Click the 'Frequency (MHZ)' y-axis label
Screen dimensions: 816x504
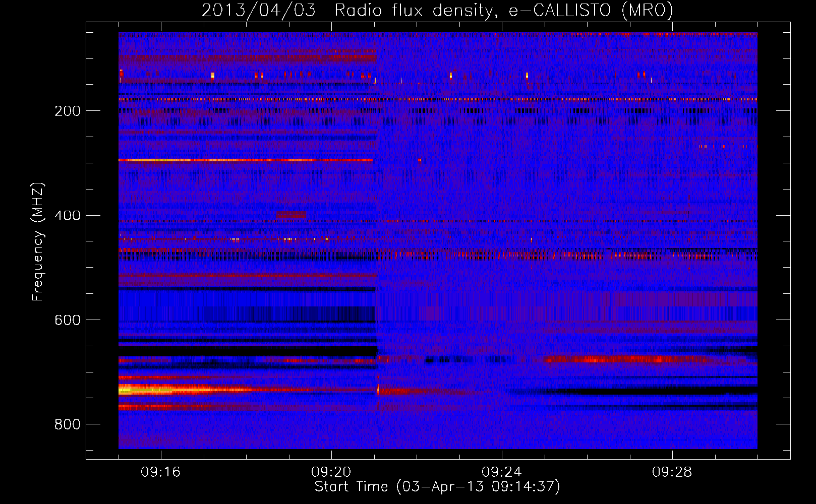(37, 242)
